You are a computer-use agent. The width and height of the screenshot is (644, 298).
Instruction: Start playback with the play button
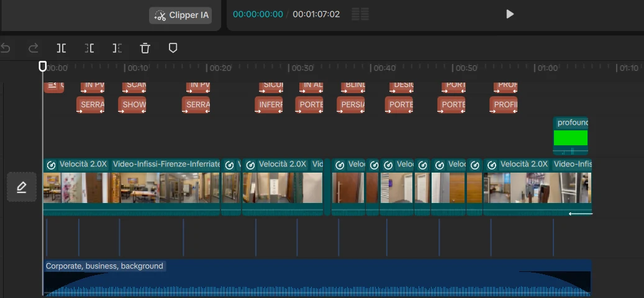[510, 14]
